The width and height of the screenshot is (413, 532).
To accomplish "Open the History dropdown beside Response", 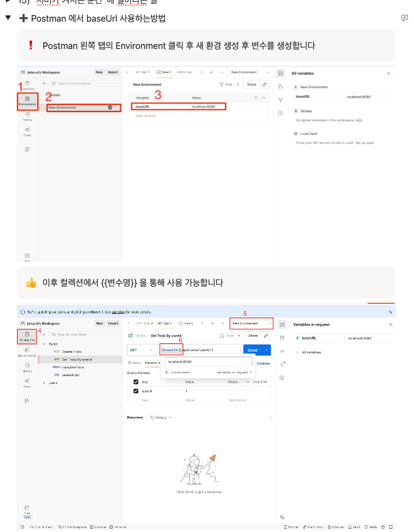I will (x=161, y=418).
